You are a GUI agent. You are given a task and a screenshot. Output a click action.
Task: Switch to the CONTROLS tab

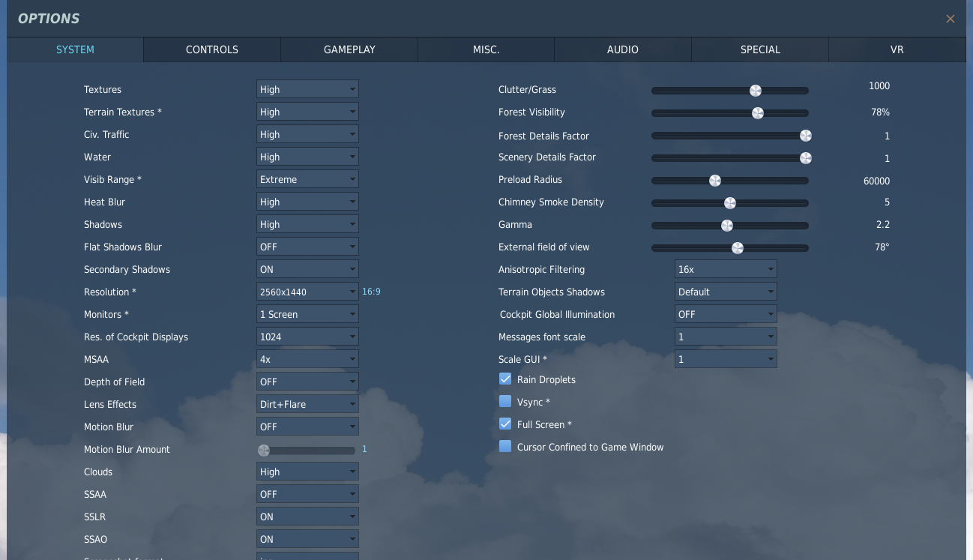[212, 49]
